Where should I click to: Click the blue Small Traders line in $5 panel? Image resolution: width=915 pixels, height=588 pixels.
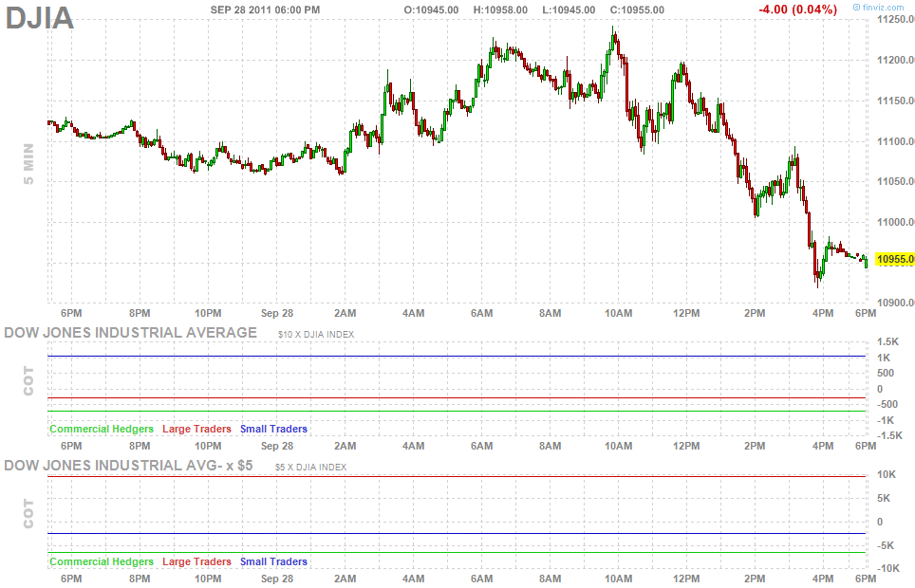point(457,533)
